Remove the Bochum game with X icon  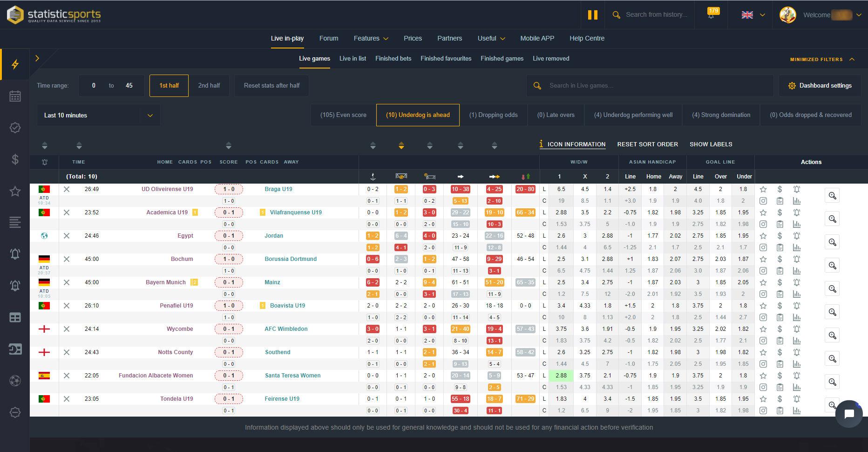pos(67,259)
